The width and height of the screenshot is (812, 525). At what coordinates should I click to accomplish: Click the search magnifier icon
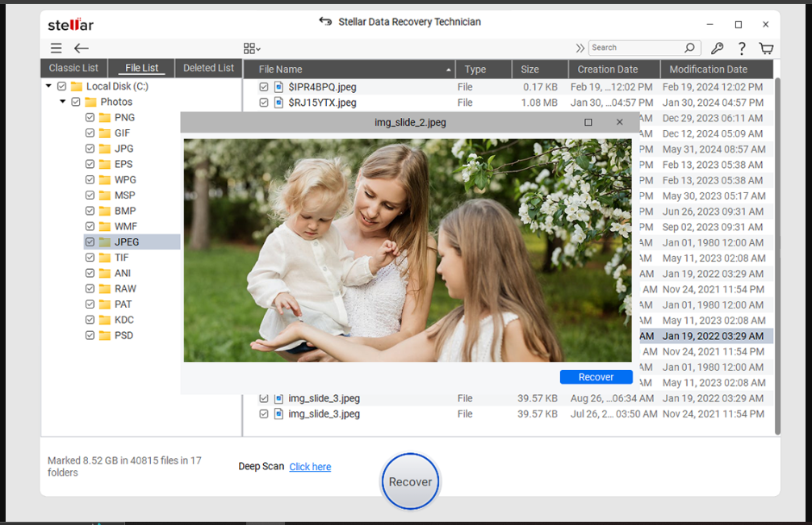click(x=690, y=47)
